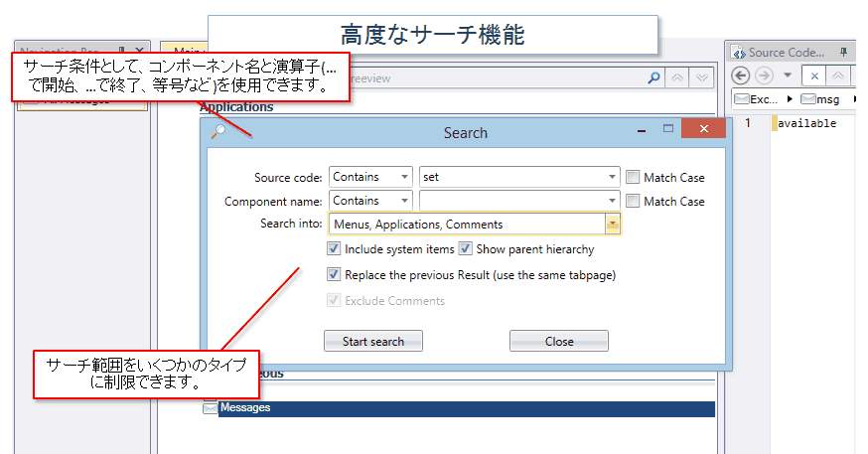Expand the Search into dropdown list

[x=613, y=225]
